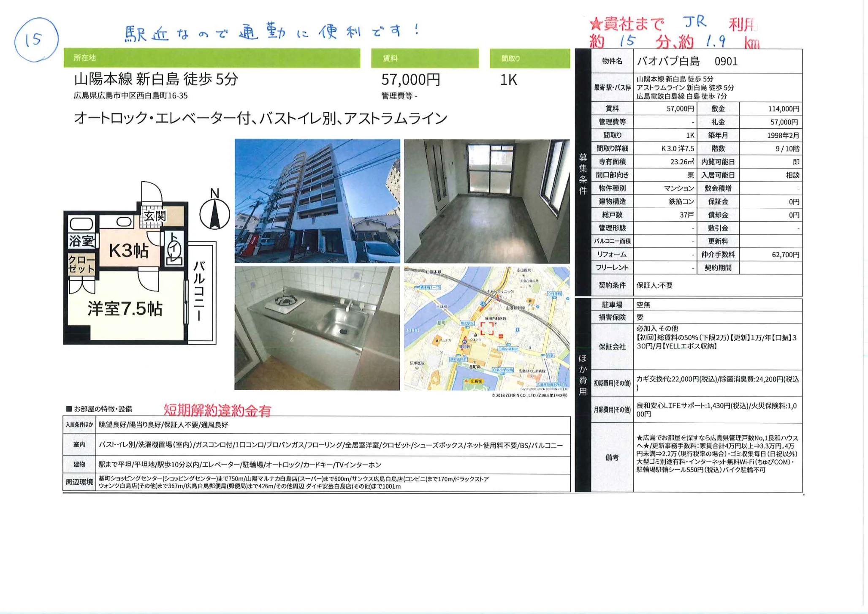Click the red star before 貴社まで
Viewport: 868px width, 614px height.
point(596,24)
